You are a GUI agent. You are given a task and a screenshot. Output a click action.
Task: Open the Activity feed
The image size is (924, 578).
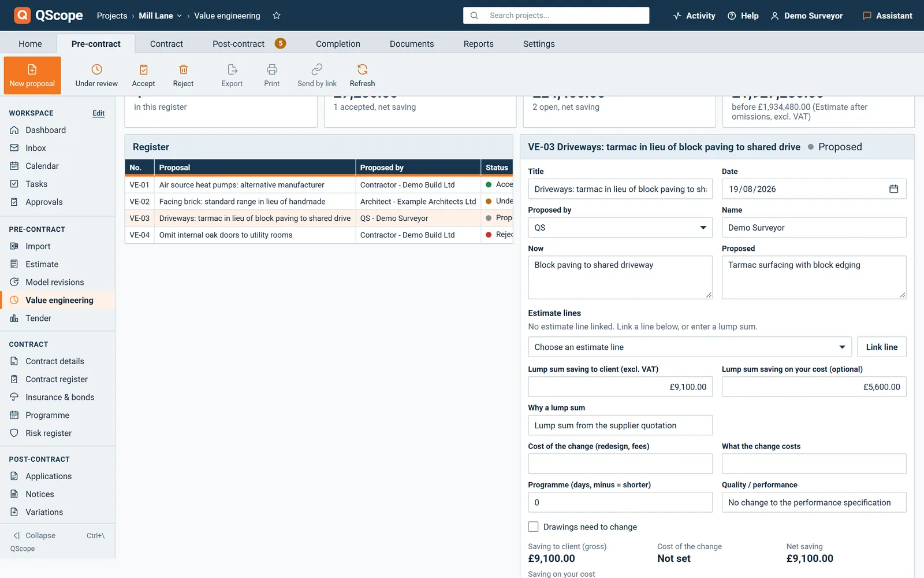pyautogui.click(x=694, y=16)
